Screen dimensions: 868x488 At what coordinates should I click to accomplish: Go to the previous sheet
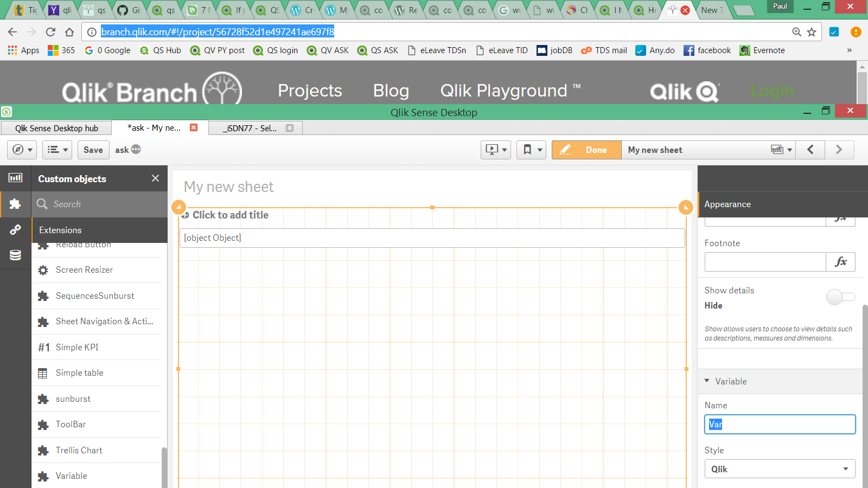click(x=810, y=150)
